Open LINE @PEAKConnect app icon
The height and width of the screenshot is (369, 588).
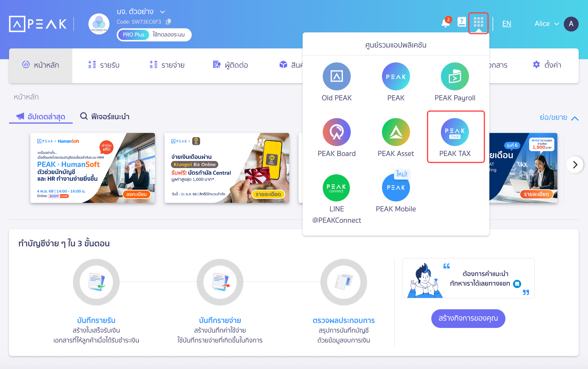tap(336, 188)
